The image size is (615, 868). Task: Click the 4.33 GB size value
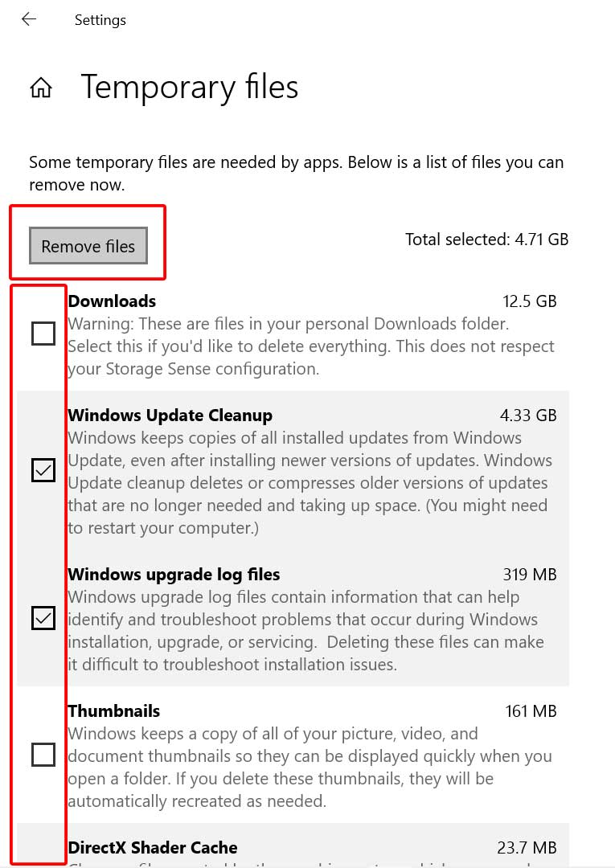(528, 416)
